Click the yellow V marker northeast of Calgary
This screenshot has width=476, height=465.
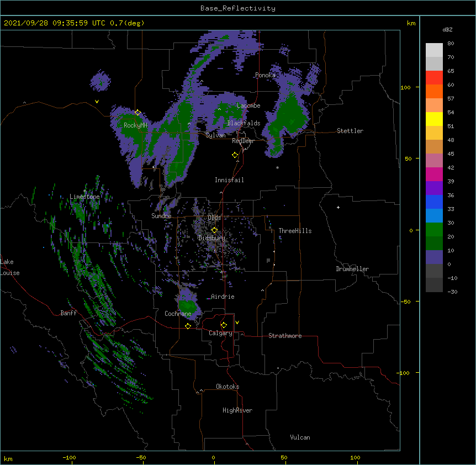pos(237,323)
